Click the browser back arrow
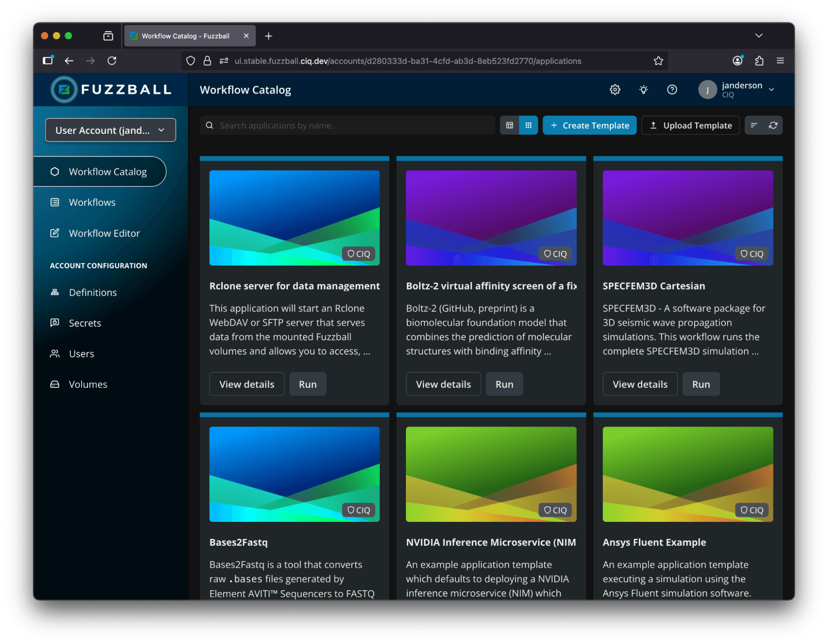This screenshot has height=644, width=828. point(69,61)
